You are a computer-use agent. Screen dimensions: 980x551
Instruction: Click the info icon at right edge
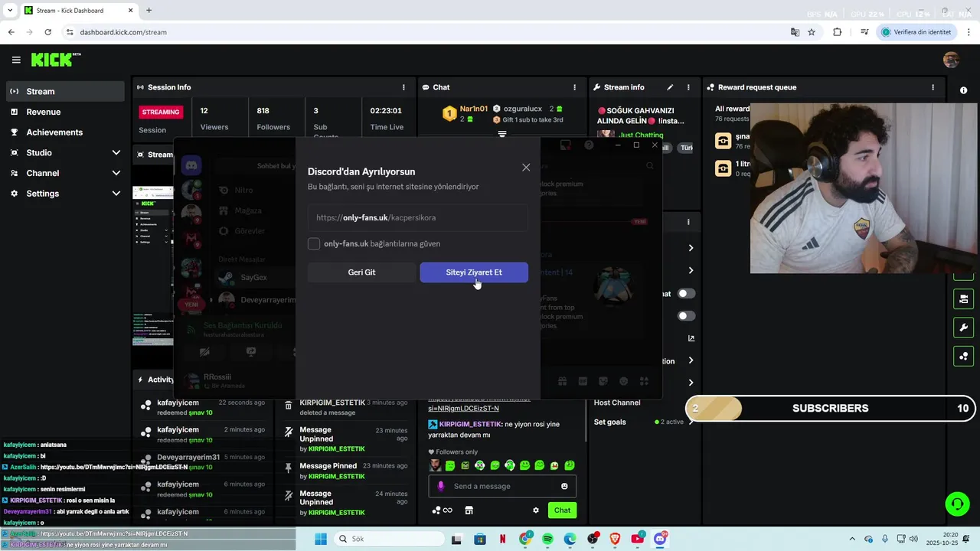coord(963,90)
